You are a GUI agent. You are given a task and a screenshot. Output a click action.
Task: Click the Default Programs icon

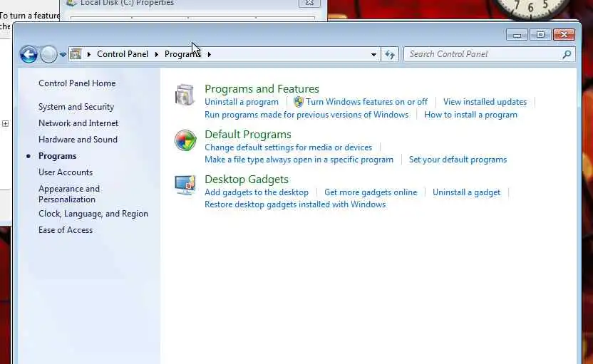pos(185,140)
